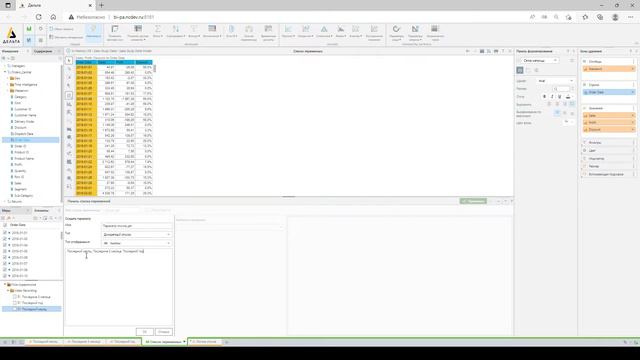
Task: Click the blue M icon in the ribbon
Action: 29,40
